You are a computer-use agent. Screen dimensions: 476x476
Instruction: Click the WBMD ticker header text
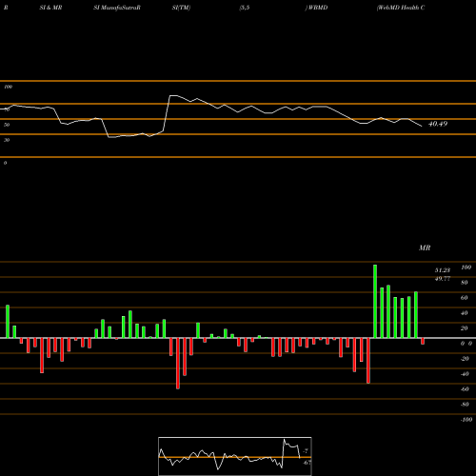coord(318,8)
